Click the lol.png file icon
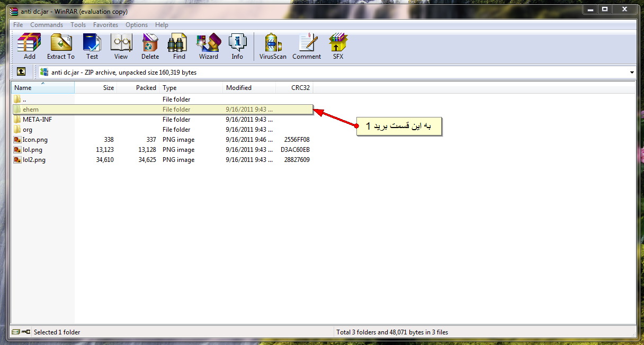644x345 pixels. pyautogui.click(x=18, y=150)
